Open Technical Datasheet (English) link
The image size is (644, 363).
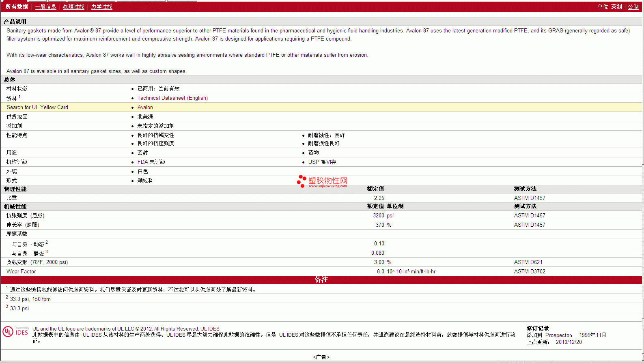tap(172, 98)
